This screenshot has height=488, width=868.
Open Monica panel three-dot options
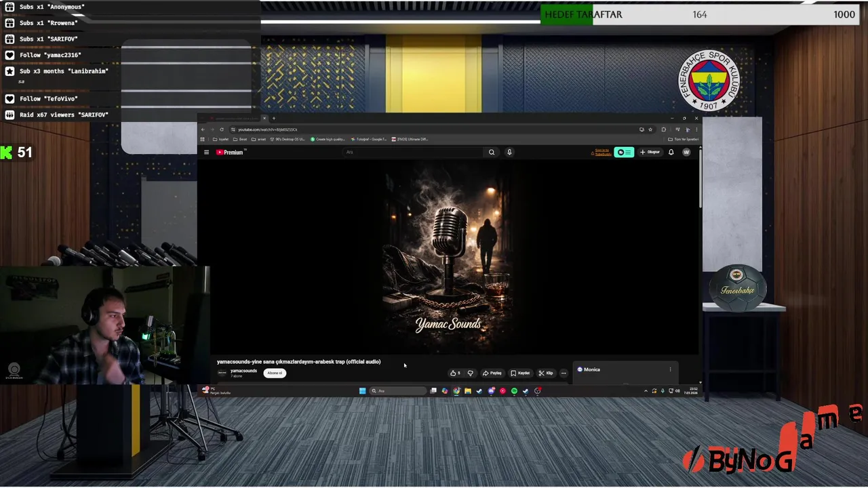pos(671,369)
